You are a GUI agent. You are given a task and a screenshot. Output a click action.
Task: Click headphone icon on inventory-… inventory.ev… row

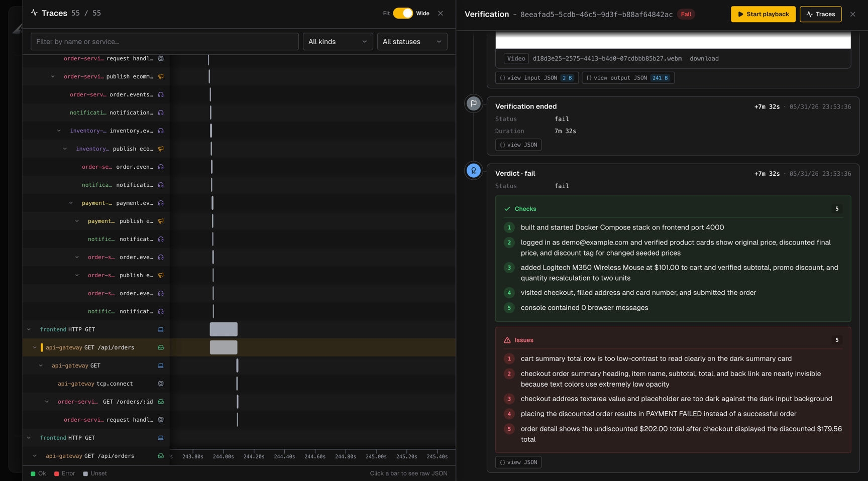[x=161, y=131]
